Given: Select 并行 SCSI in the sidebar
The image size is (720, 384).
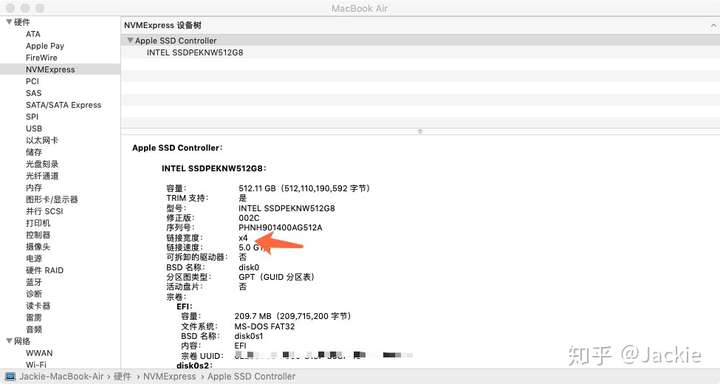Looking at the screenshot, I should click(x=45, y=211).
